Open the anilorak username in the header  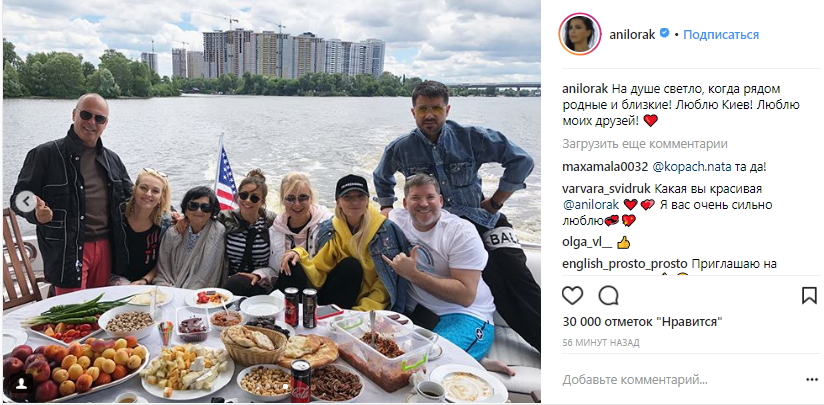tap(632, 35)
